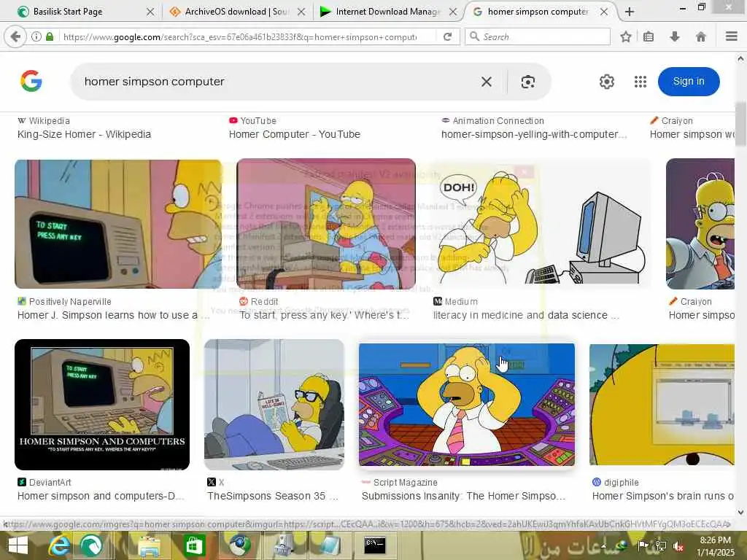Close the ArchiveOS download tab
Image resolution: width=747 pixels, height=560 pixels.
coord(301,12)
